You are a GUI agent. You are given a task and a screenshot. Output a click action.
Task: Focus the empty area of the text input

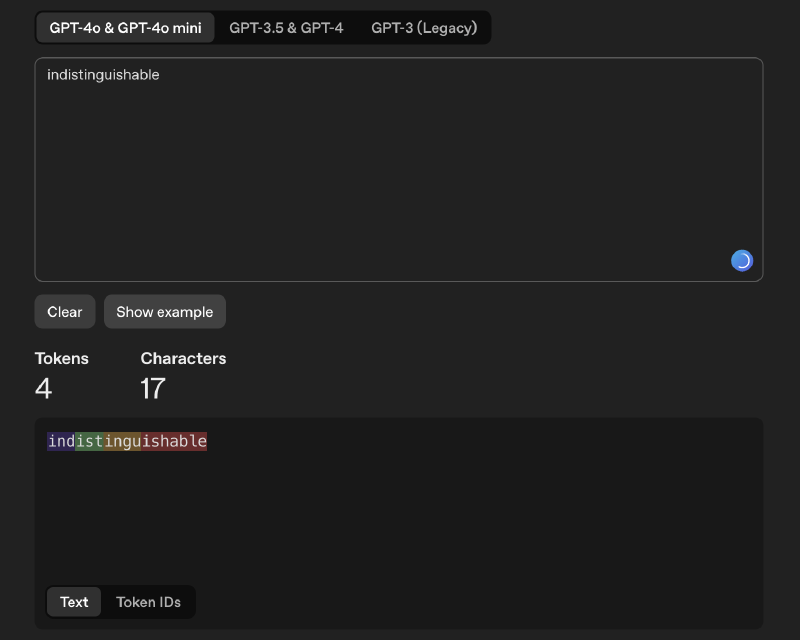400,180
